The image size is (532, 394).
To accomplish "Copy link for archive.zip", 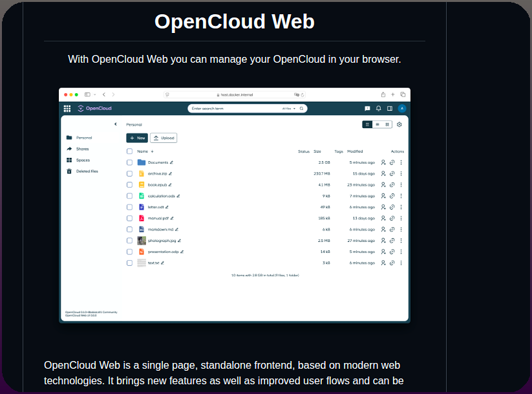I will point(392,173).
